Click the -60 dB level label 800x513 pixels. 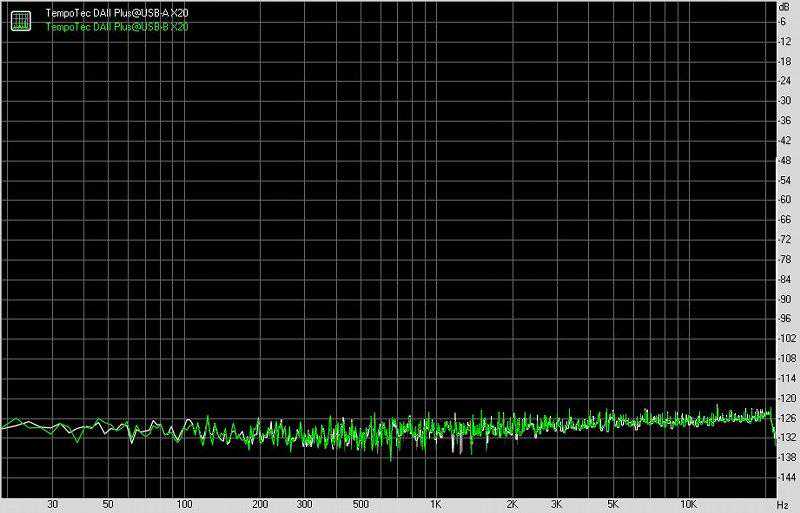(786, 200)
